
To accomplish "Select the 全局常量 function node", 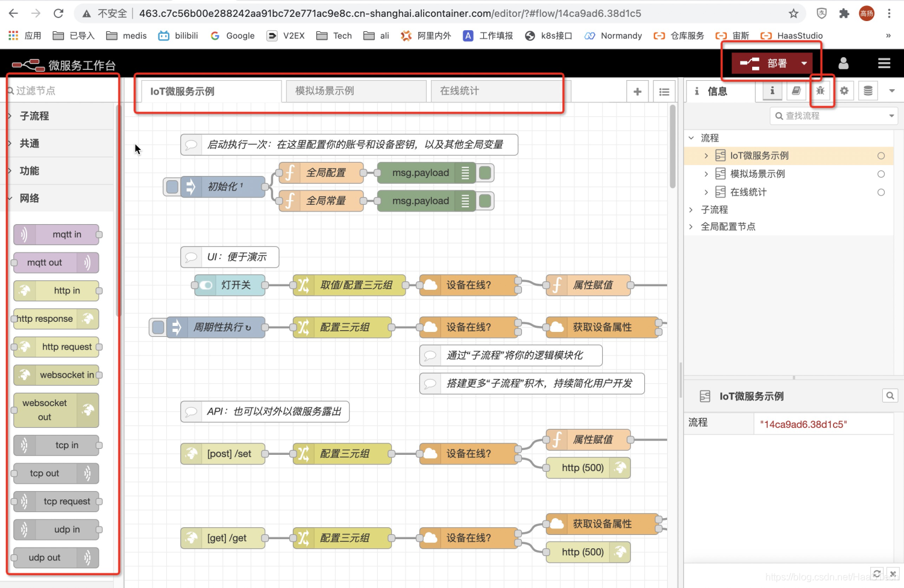I will 321,201.
